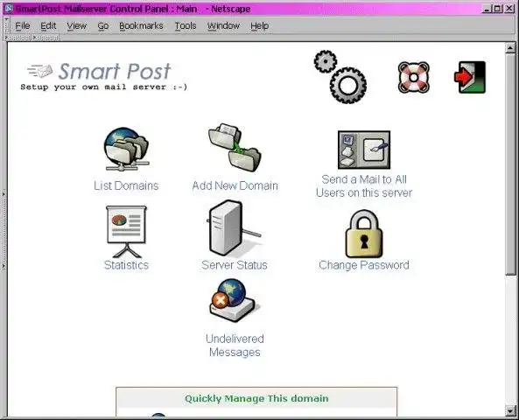Screen dimensions: 519x420
Task: Open the Bookmarks menu
Action: tap(141, 26)
